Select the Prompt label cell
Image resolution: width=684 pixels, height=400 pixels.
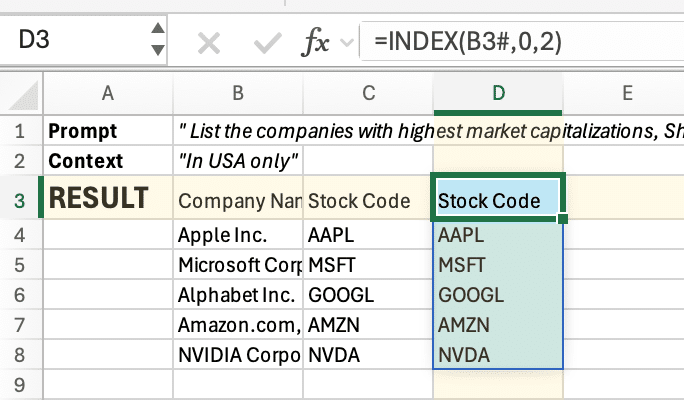[107, 131]
